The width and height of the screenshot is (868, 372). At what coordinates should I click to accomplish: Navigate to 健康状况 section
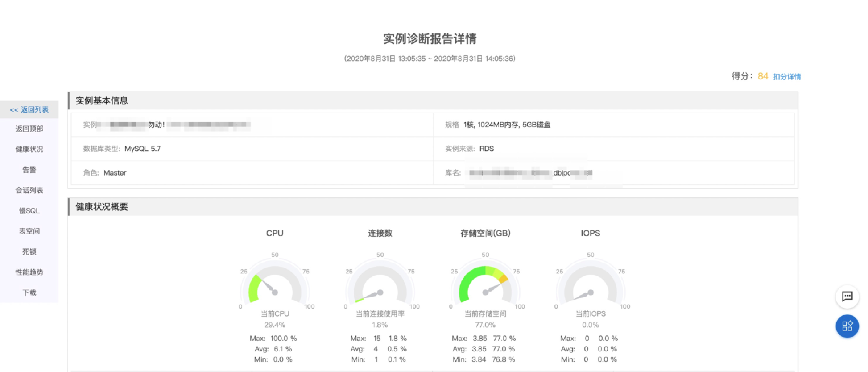tap(29, 149)
